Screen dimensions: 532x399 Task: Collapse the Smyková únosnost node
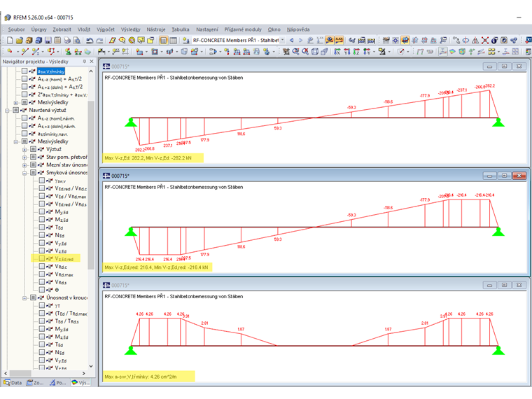tap(24, 173)
